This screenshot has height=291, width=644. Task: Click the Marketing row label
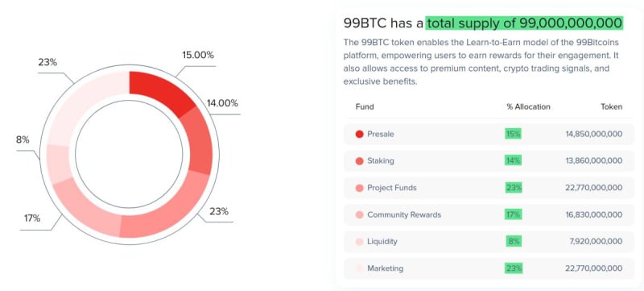pos(386,268)
